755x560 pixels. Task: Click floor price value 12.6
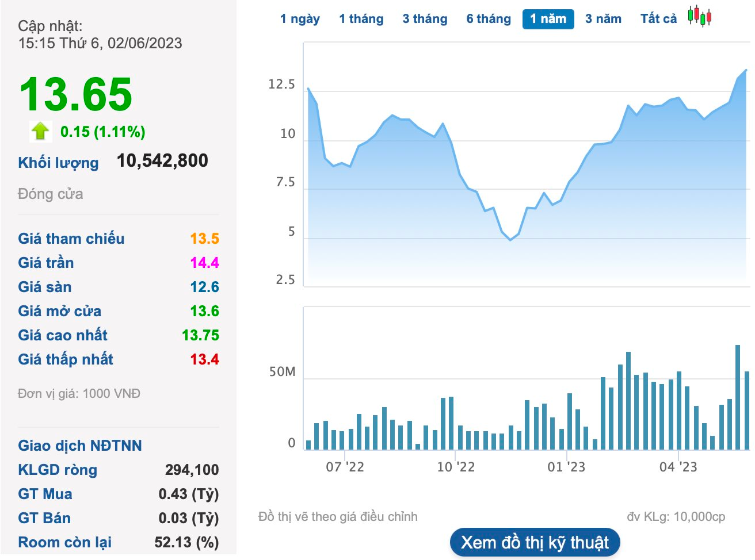click(x=205, y=287)
